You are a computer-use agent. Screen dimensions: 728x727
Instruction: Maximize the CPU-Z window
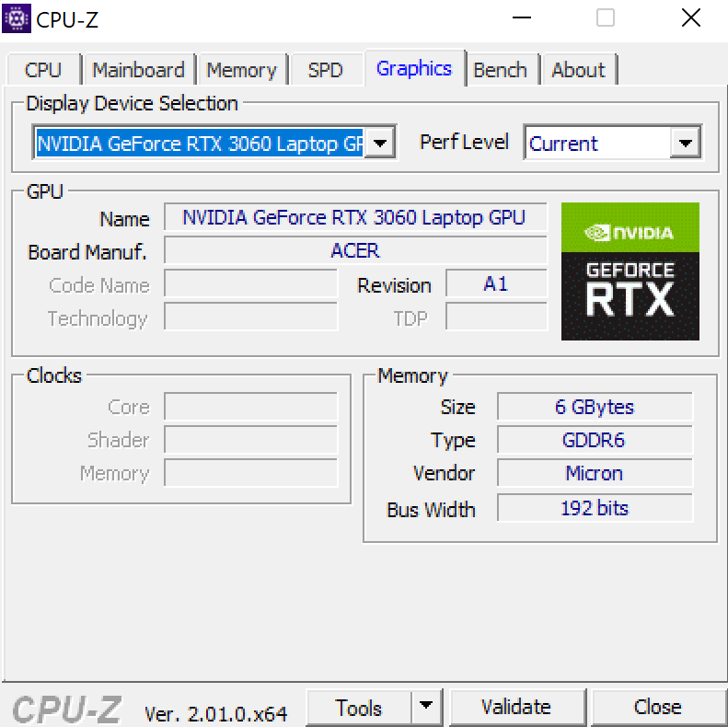coord(606,18)
